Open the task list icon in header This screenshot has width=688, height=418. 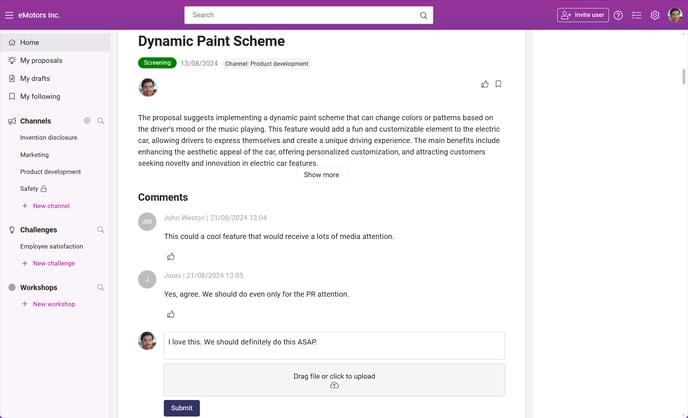(x=636, y=15)
